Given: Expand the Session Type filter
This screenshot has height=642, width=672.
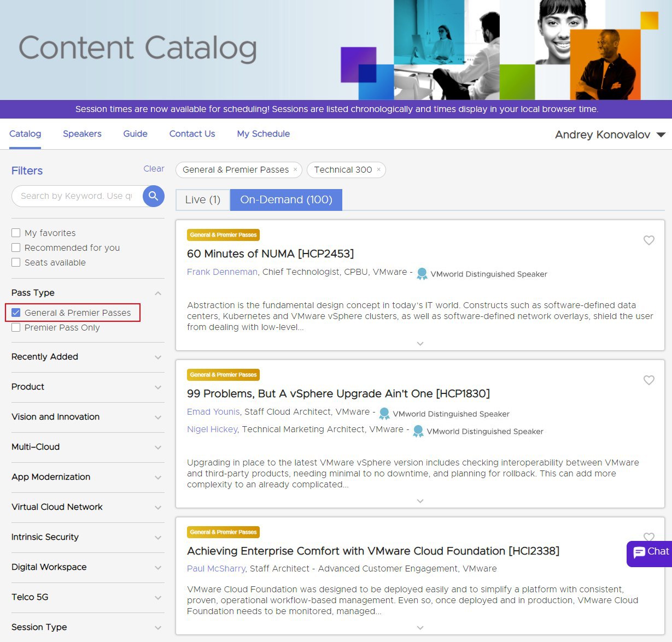Looking at the screenshot, I should coord(158,628).
